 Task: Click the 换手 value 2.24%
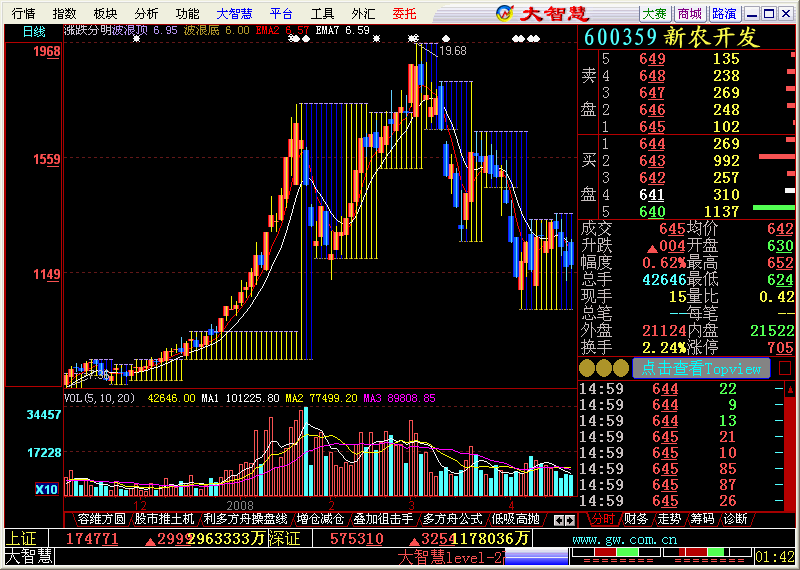[664, 348]
